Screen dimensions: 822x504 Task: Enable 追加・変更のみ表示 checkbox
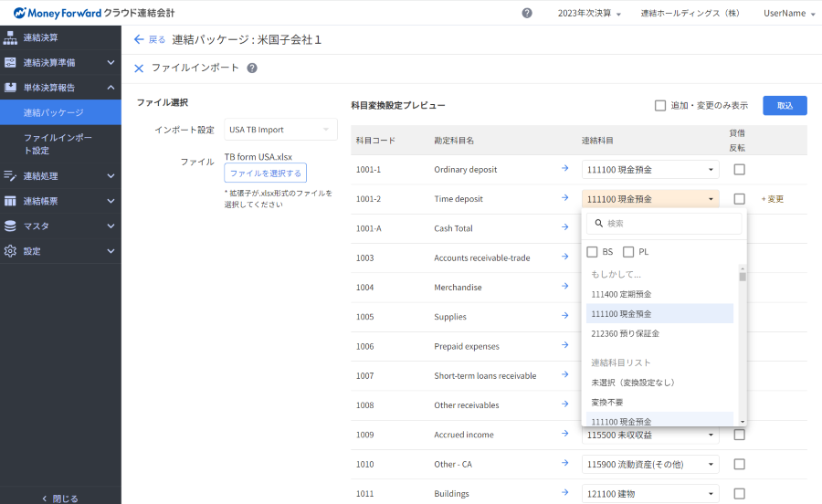pos(659,105)
